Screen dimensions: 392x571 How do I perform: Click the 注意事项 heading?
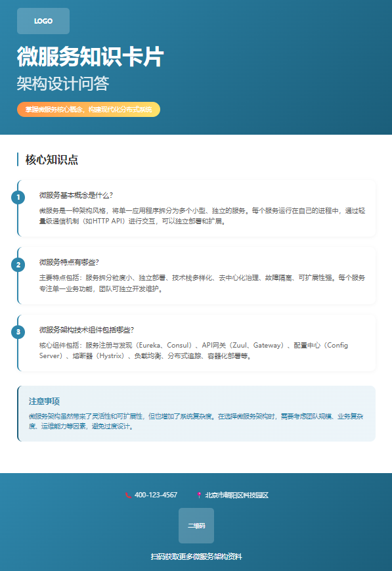[44, 401]
